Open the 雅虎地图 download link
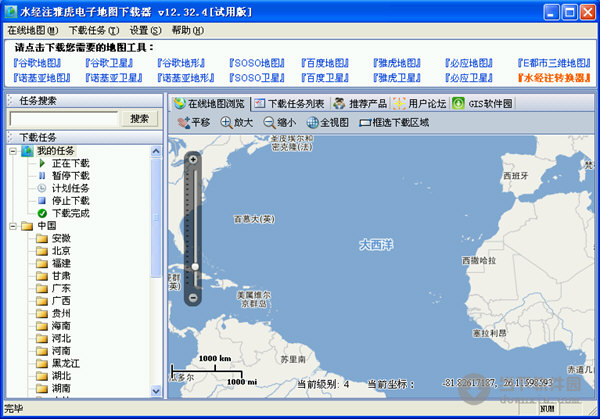Screen dimensions: 600x419 click(397, 63)
